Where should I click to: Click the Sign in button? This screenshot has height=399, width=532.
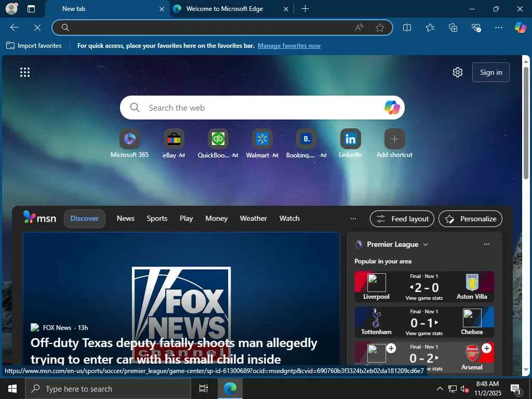point(490,72)
